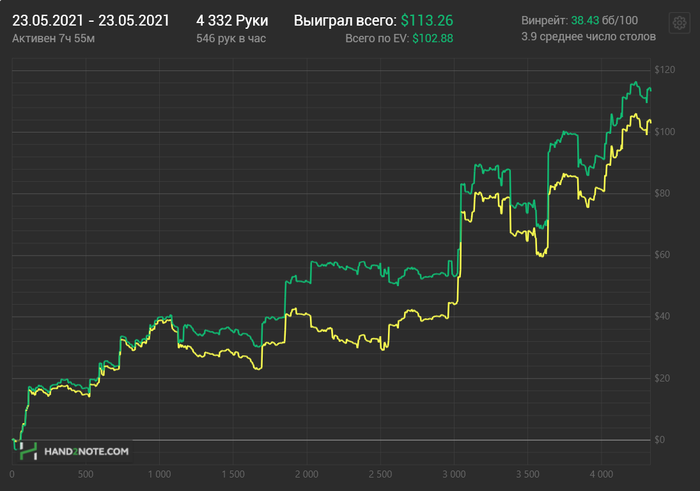Image resolution: width=700 pixels, height=491 pixels.
Task: Click the $20 y-axis label
Action: point(662,379)
